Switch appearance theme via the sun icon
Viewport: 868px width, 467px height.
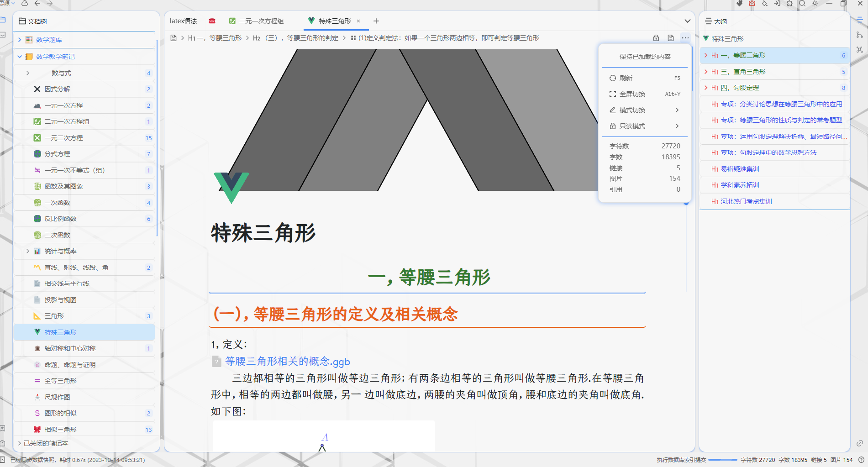point(815,4)
